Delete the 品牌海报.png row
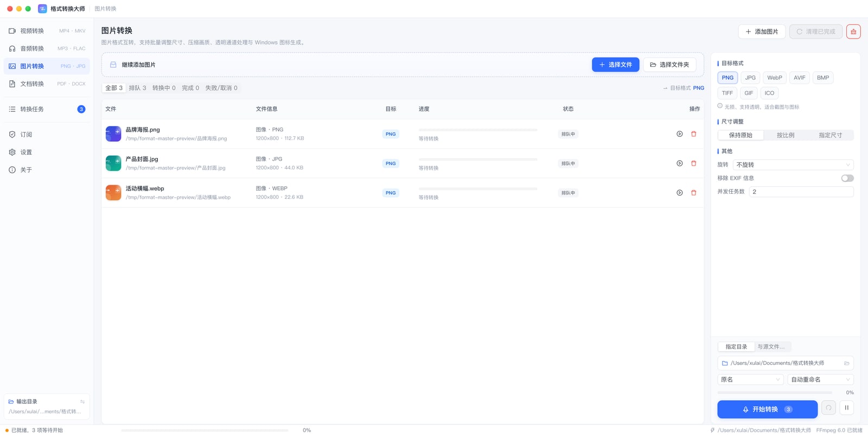The image size is (868, 436). [x=694, y=134]
